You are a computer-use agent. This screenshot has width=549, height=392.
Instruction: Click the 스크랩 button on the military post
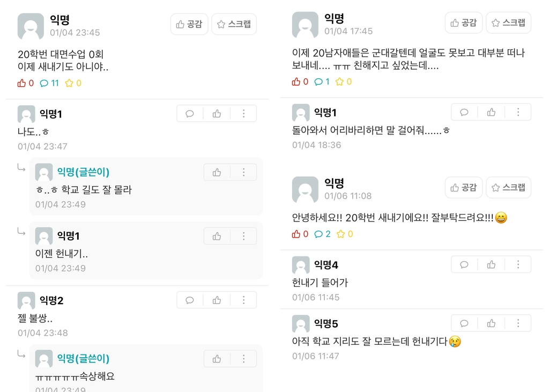click(508, 23)
